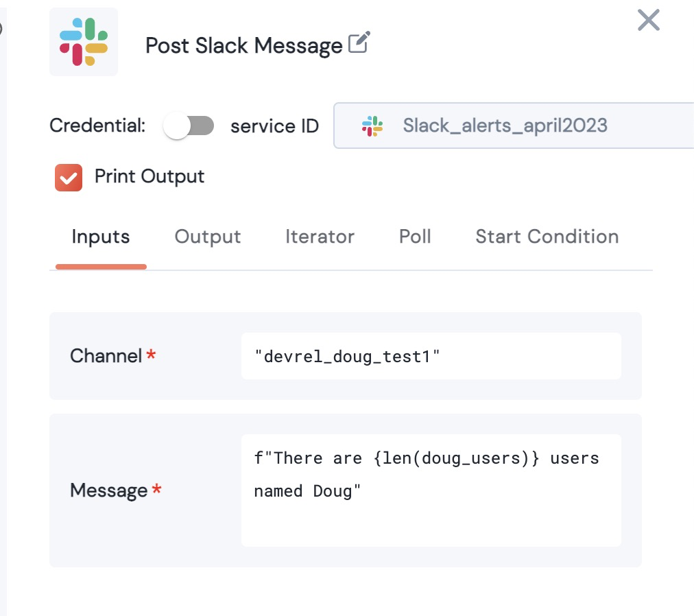Switch to the Inputs tab
694x616 pixels.
(101, 237)
